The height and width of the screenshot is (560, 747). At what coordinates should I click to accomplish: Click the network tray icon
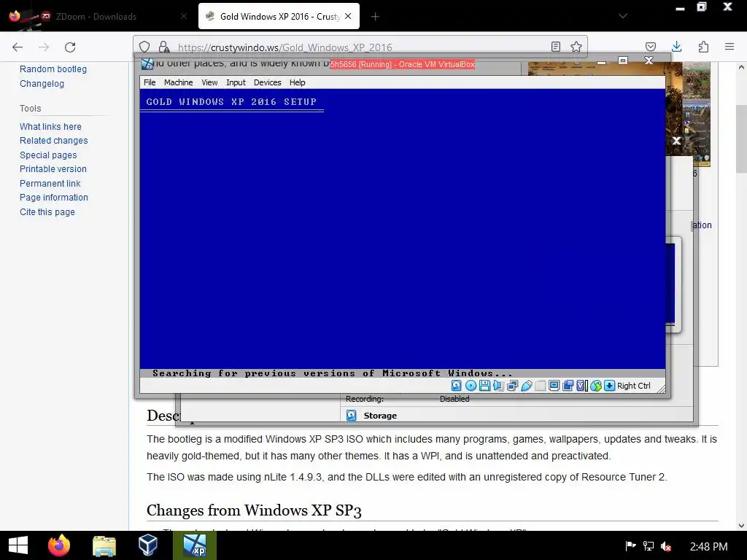pos(649,545)
